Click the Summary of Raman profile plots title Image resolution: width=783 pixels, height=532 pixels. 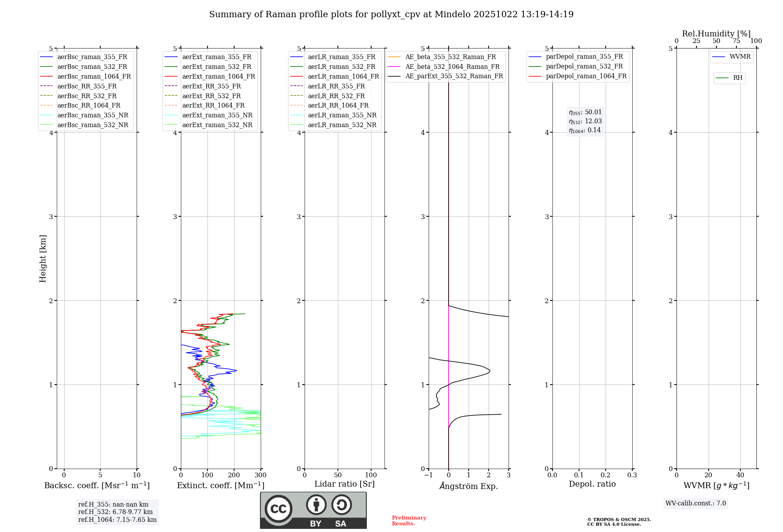[391, 14]
